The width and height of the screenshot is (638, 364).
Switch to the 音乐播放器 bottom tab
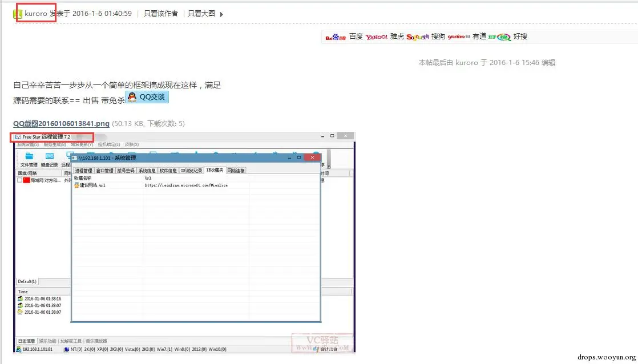(96, 341)
